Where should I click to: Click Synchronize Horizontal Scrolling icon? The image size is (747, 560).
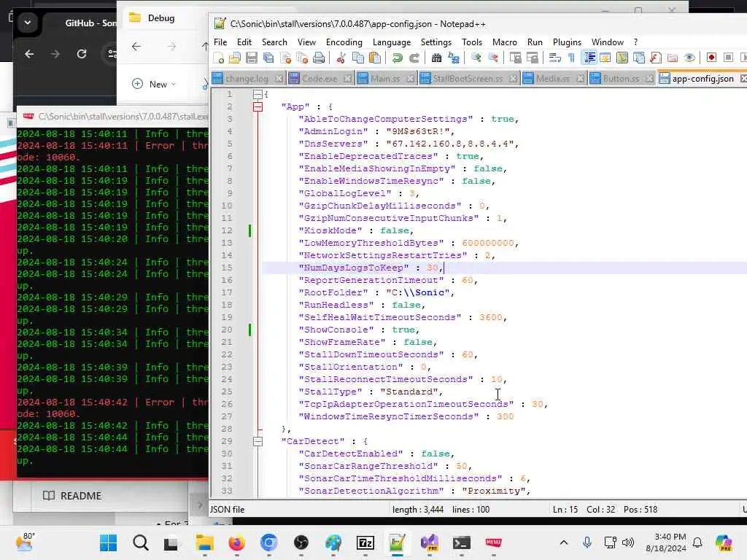click(x=532, y=58)
